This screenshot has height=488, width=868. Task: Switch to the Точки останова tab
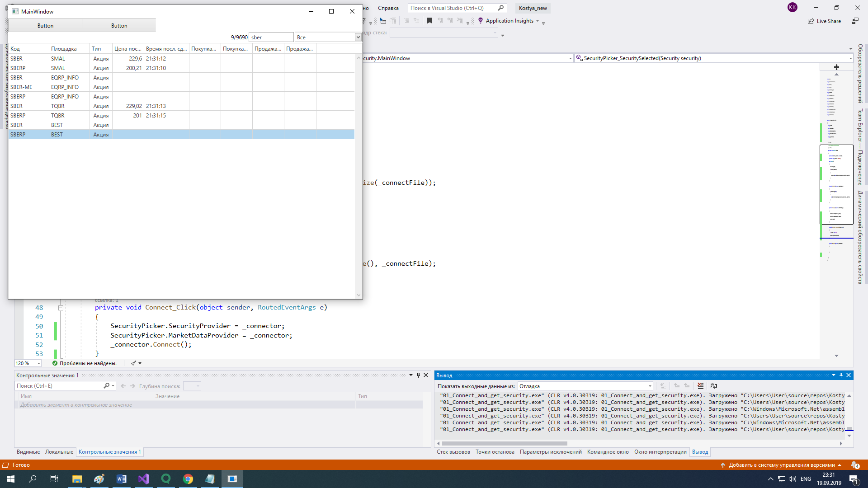pos(495,452)
